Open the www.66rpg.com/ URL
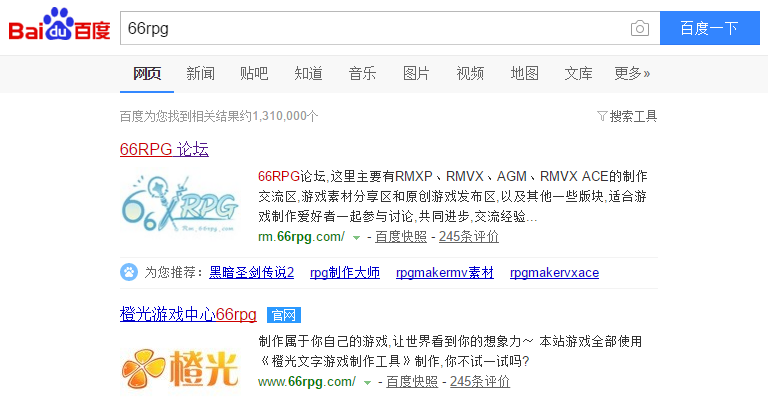The image size is (768, 419). click(307, 382)
